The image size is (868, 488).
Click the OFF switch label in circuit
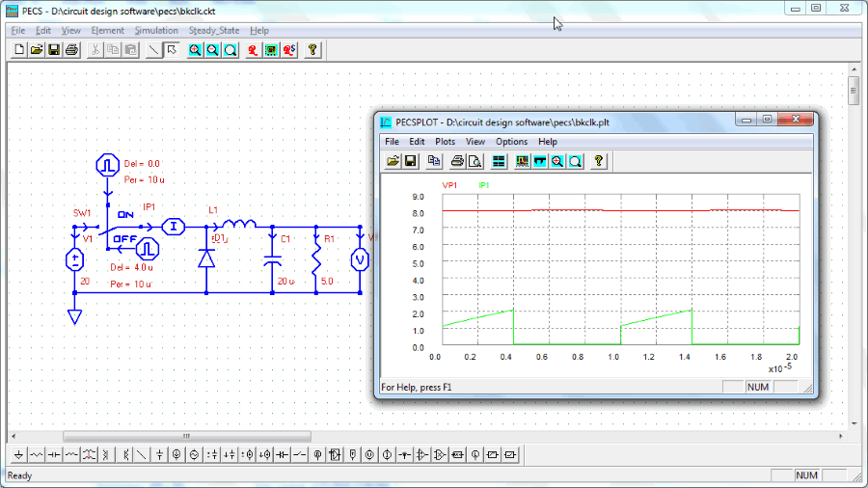124,239
